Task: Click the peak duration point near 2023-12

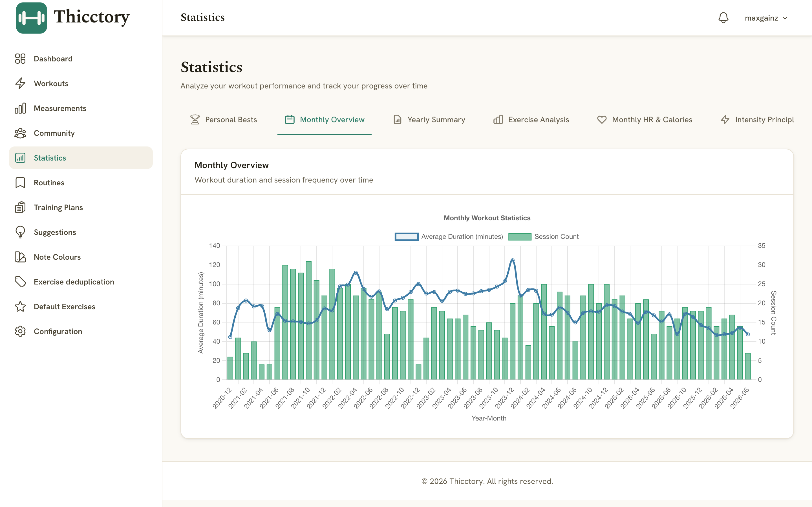Action: (512, 260)
